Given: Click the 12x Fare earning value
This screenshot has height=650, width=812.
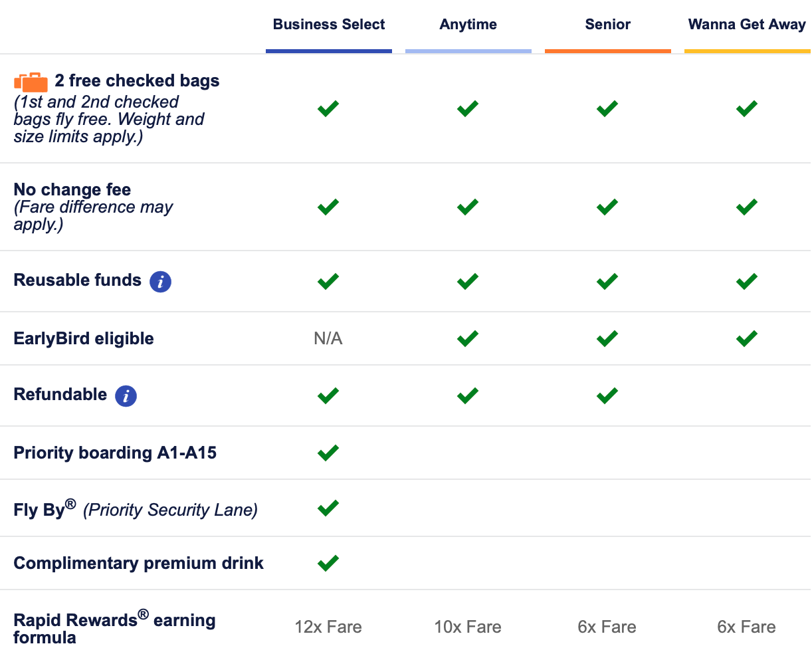Looking at the screenshot, I should point(328,627).
